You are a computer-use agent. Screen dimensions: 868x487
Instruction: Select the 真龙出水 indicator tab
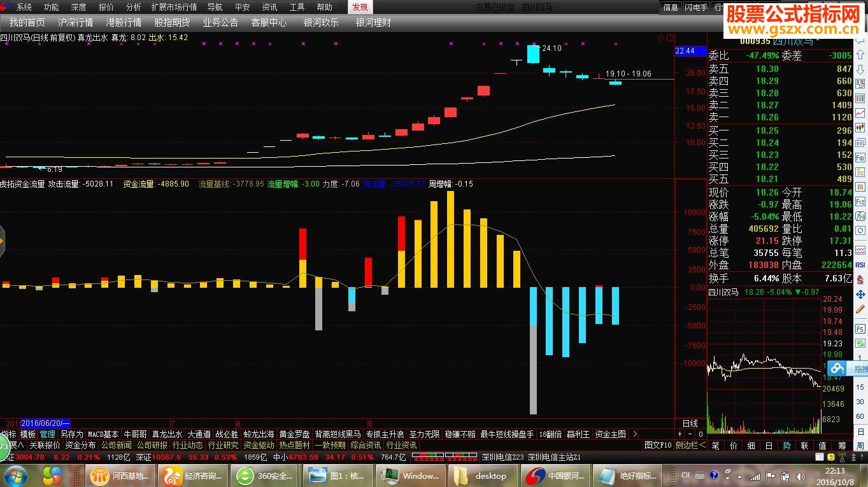point(167,434)
